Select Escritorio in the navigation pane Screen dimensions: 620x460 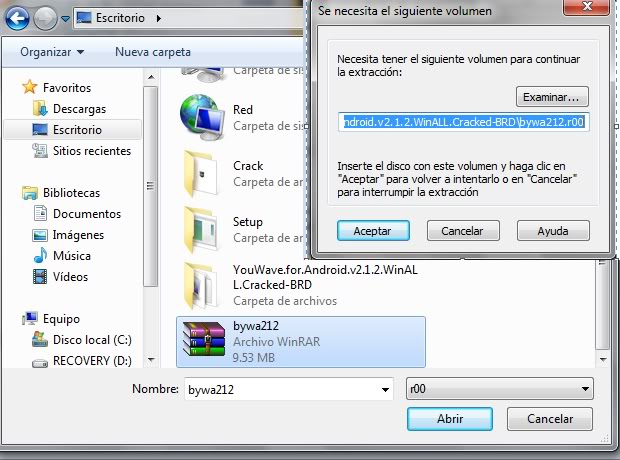point(72,130)
